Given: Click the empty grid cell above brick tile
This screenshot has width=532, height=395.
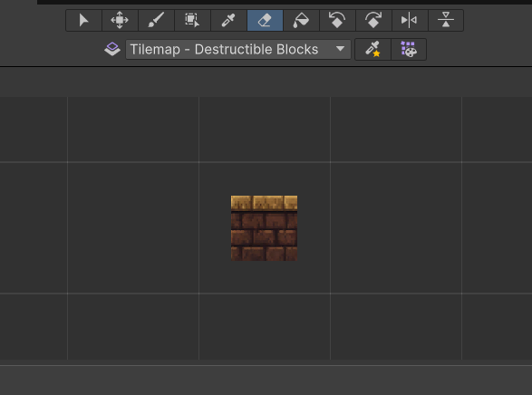Looking at the screenshot, I should (265, 130).
